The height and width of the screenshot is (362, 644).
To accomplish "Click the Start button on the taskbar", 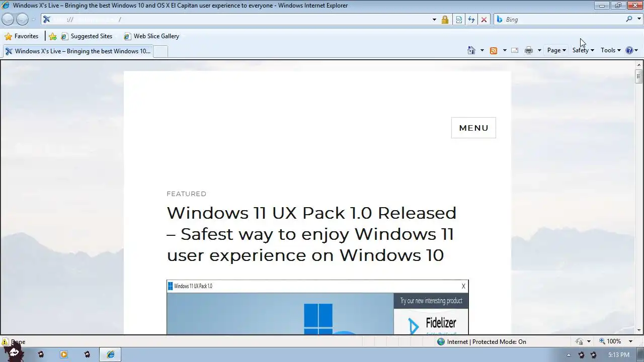I will (x=14, y=352).
